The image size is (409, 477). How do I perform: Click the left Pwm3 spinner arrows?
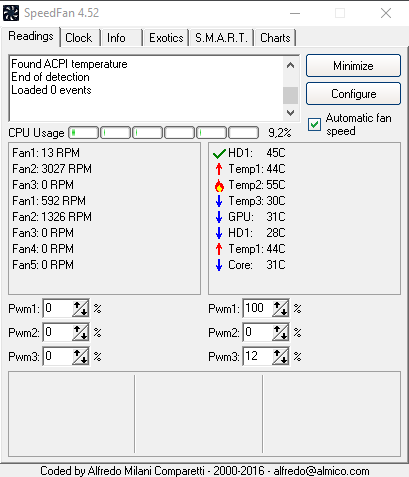pyautogui.click(x=80, y=357)
